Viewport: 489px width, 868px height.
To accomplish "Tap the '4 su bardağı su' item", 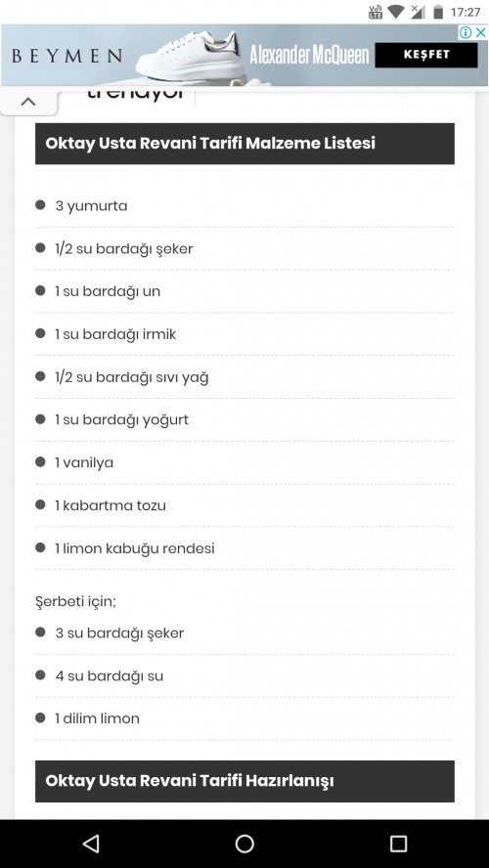I will pos(244,675).
